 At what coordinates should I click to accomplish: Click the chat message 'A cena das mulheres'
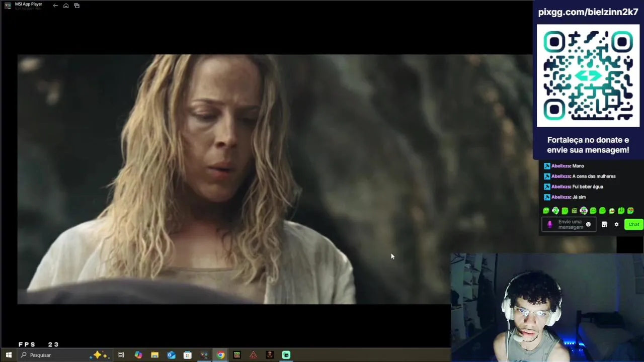pos(594,176)
